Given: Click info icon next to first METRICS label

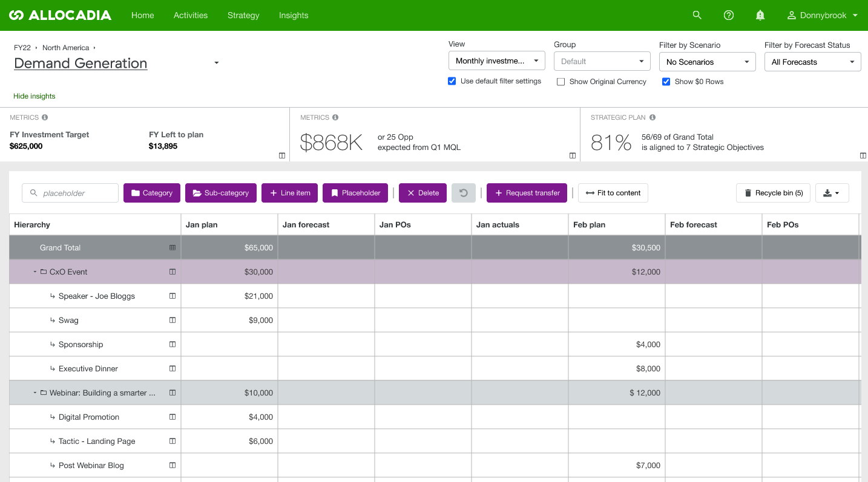Looking at the screenshot, I should point(45,117).
